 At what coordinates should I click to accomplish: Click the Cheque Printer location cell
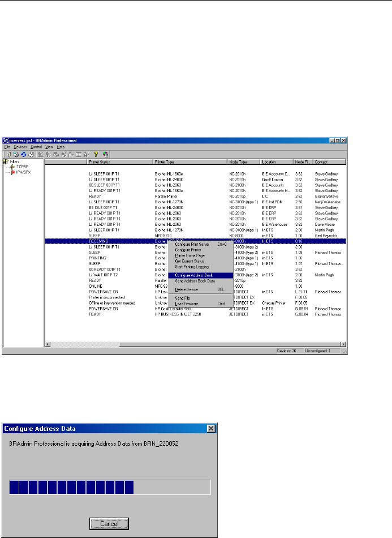click(x=273, y=303)
